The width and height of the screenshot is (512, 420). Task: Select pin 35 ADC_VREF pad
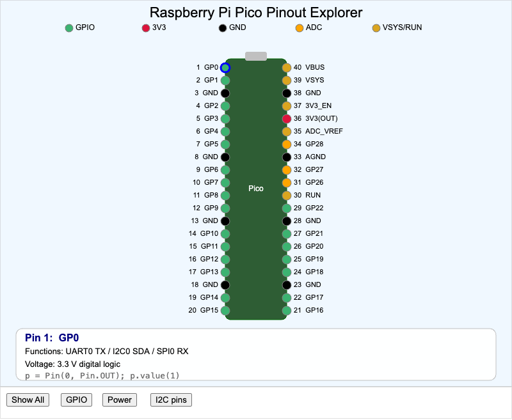tap(287, 132)
